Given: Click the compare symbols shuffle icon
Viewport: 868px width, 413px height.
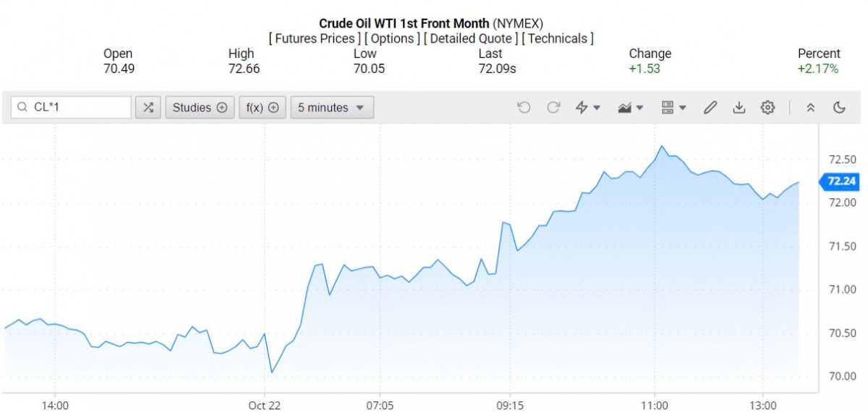Looking at the screenshot, I should pos(148,108).
